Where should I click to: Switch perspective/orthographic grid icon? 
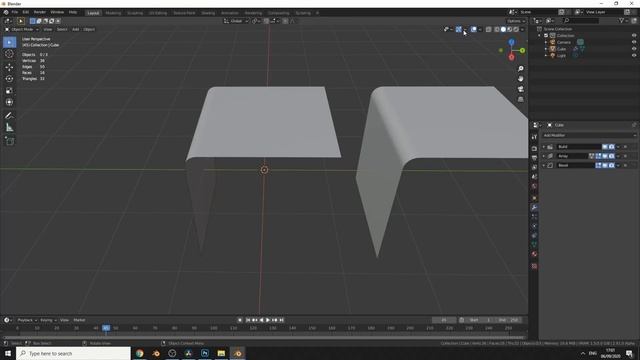point(520,99)
